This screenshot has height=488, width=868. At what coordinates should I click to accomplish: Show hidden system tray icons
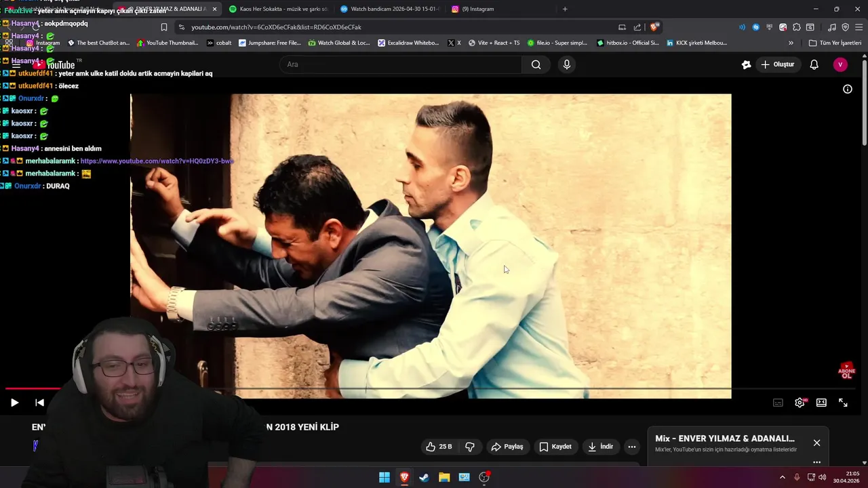[782, 477]
